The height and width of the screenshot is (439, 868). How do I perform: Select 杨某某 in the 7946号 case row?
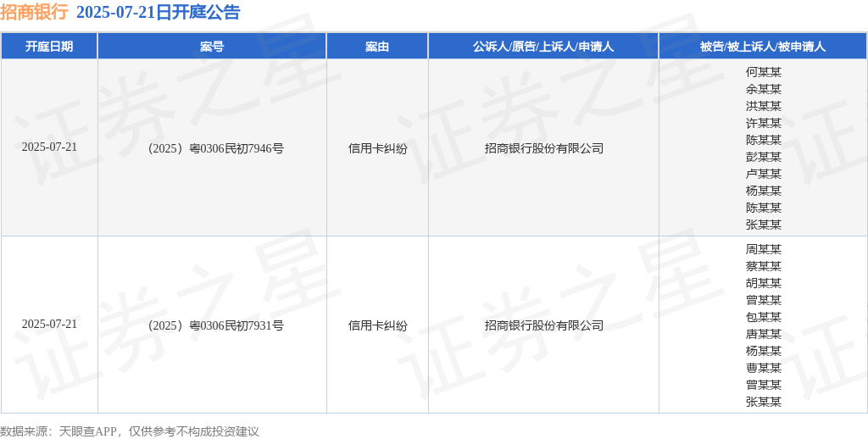(764, 191)
